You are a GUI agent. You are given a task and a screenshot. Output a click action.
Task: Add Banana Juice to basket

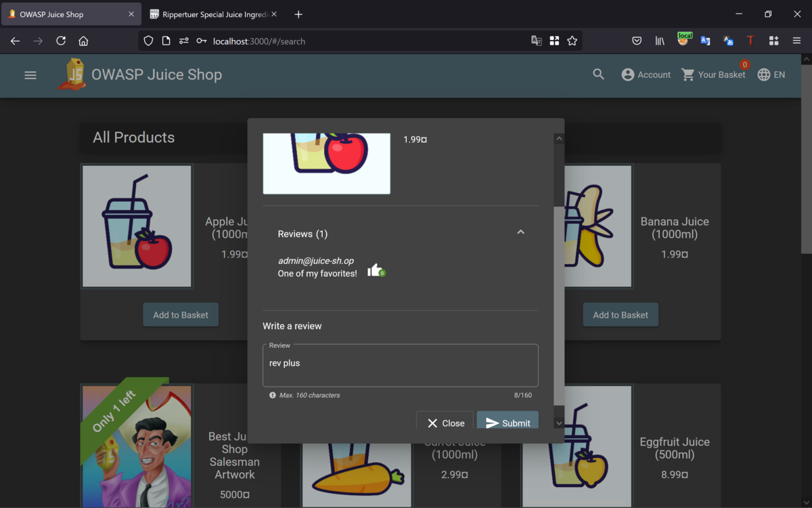(x=621, y=315)
